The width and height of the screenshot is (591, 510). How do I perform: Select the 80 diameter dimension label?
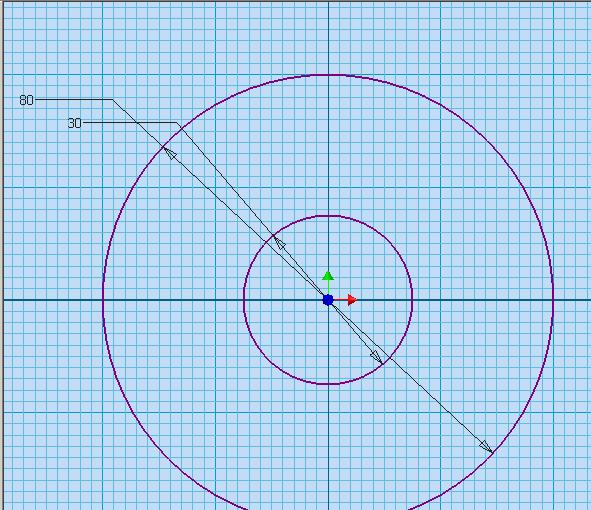pyautogui.click(x=26, y=100)
